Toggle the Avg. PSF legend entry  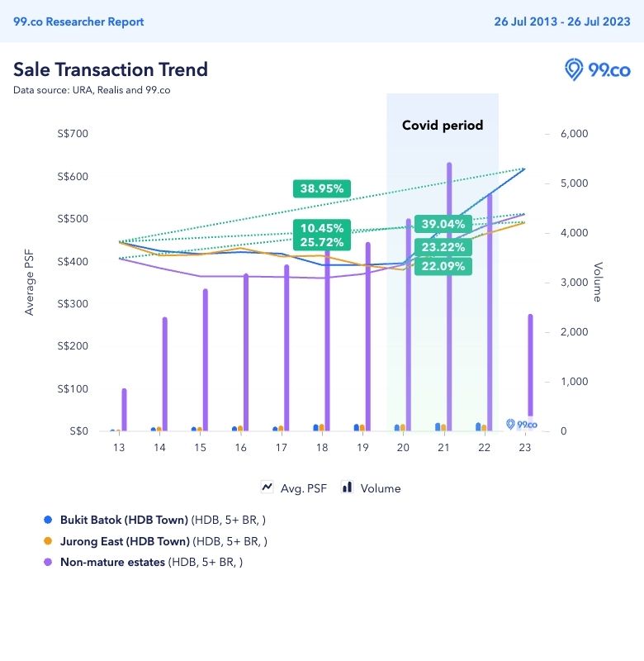click(294, 487)
